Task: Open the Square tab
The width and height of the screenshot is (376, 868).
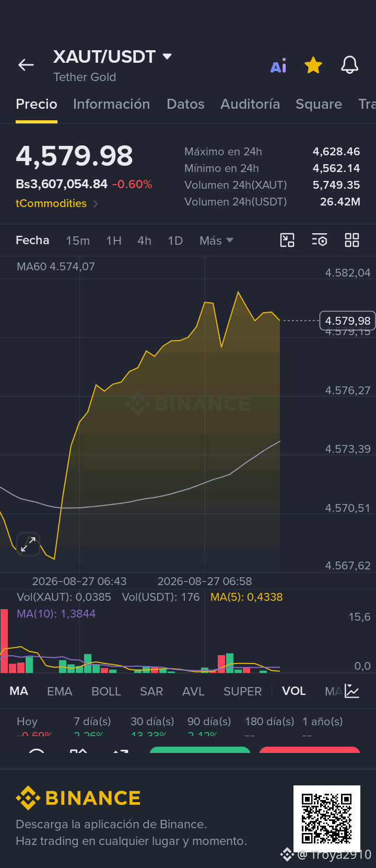Action: pos(319,104)
